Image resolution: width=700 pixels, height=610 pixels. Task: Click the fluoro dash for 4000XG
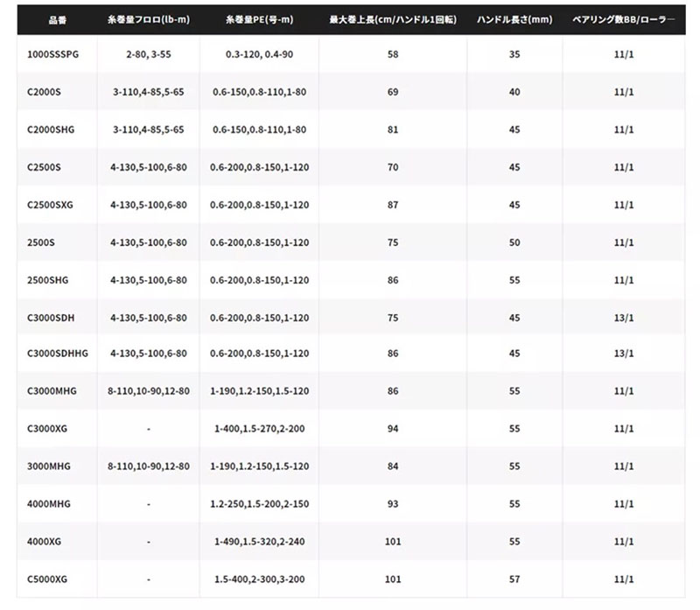pyautogui.click(x=149, y=542)
